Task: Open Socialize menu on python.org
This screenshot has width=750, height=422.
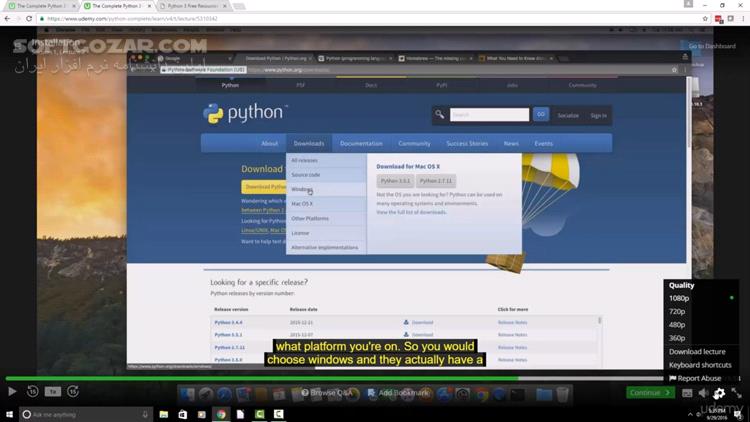Action: coord(568,115)
